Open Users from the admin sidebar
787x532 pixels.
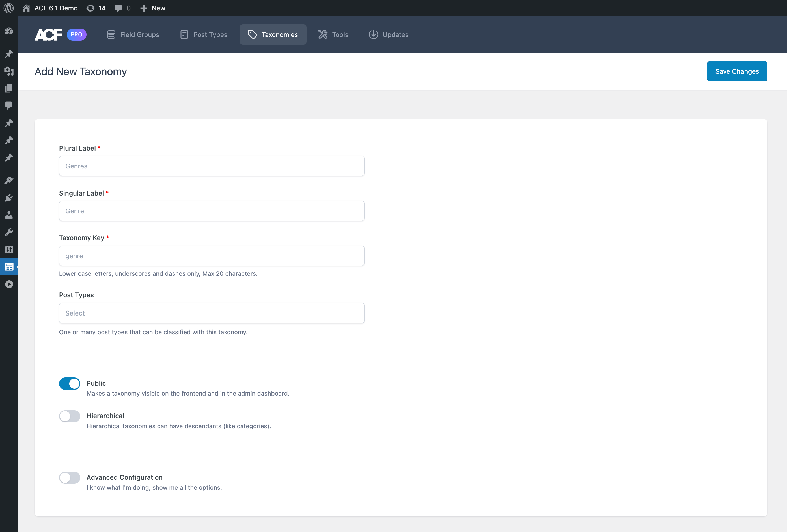[9, 215]
